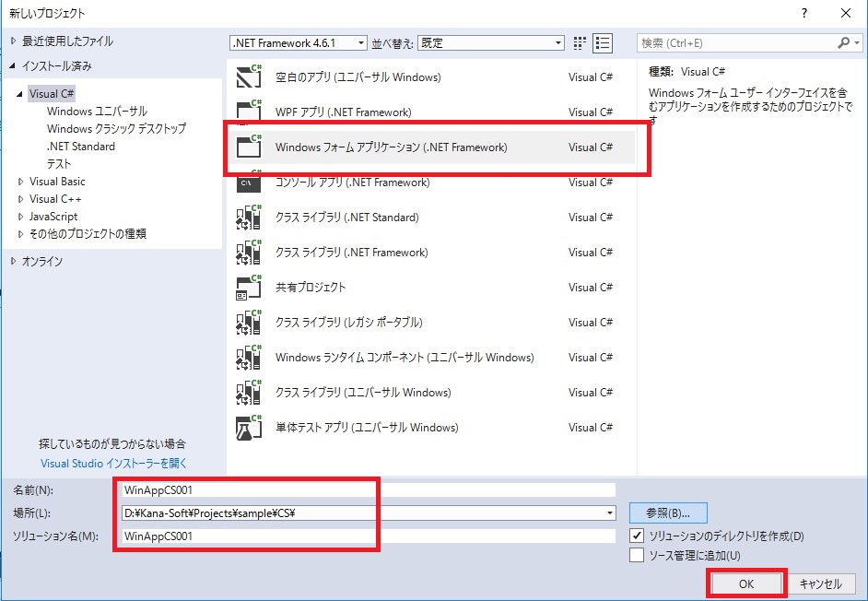Click the class library (.NET Standard) icon
868x601 pixels.
249,217
